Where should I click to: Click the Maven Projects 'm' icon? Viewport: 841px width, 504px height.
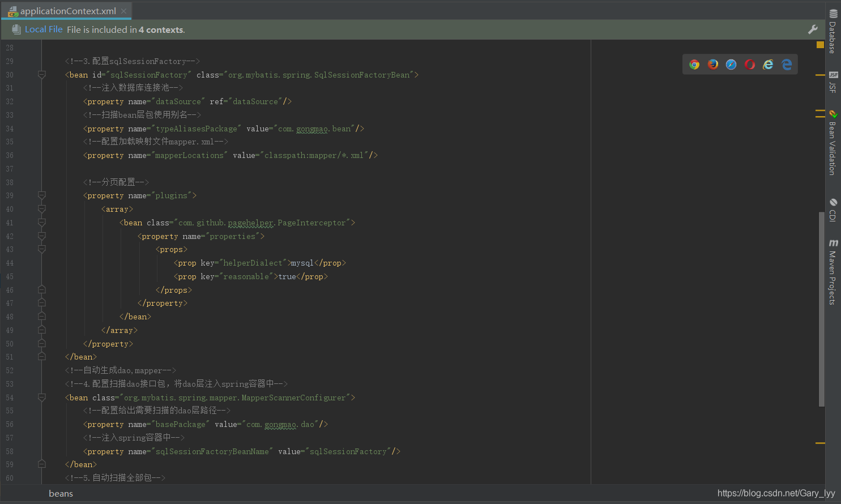tap(833, 243)
